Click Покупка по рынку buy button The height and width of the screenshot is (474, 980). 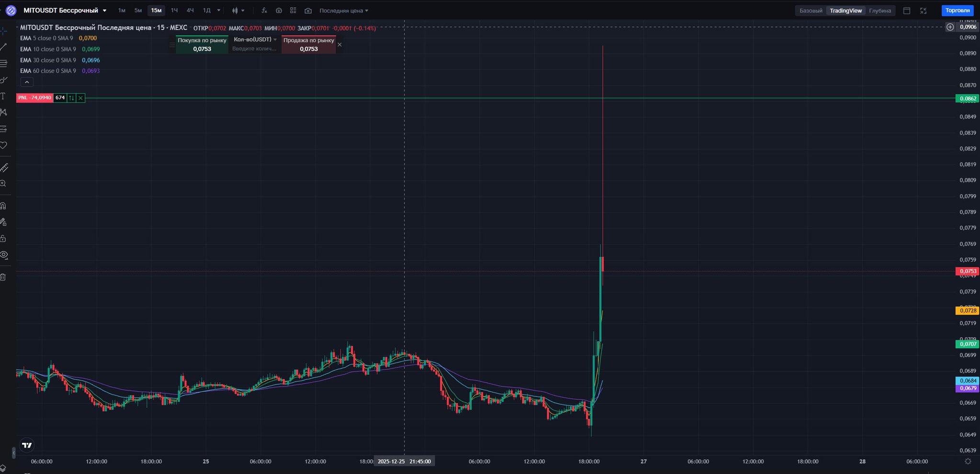click(x=202, y=44)
